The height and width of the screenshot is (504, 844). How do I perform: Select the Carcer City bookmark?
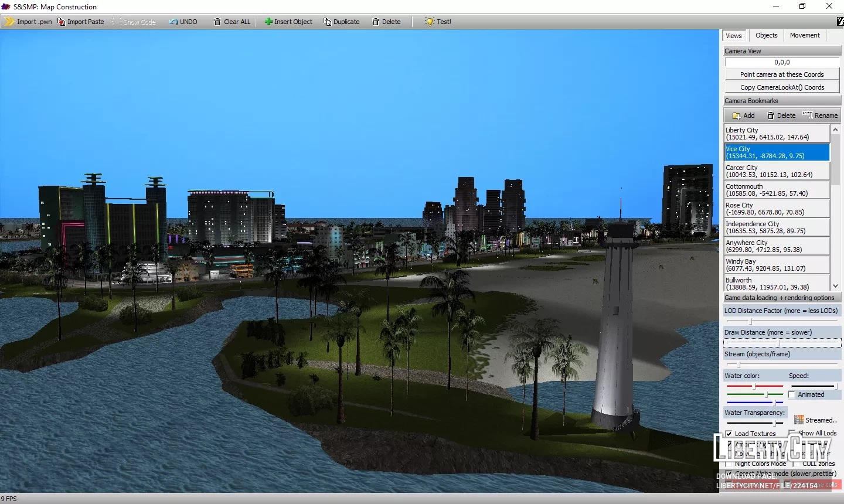[x=777, y=171]
